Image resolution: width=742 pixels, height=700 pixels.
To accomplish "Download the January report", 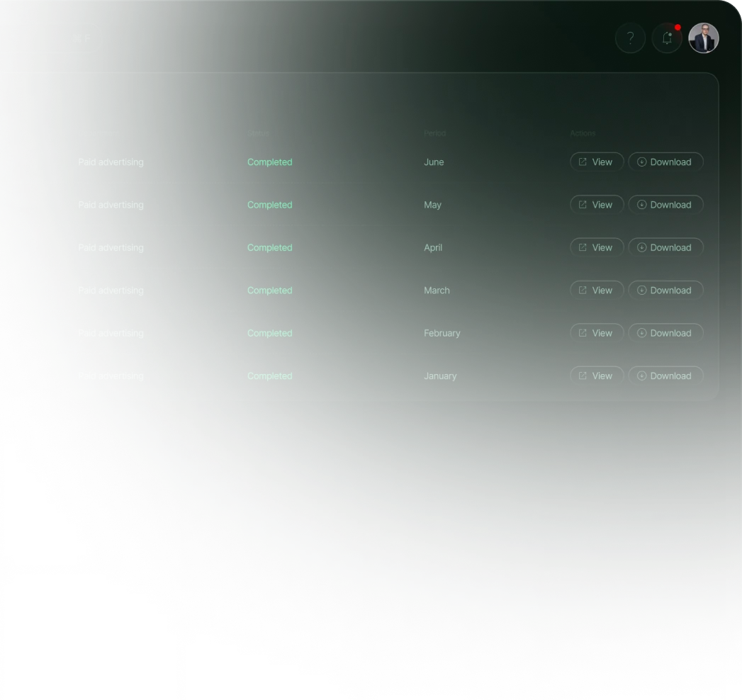I will pyautogui.click(x=665, y=376).
